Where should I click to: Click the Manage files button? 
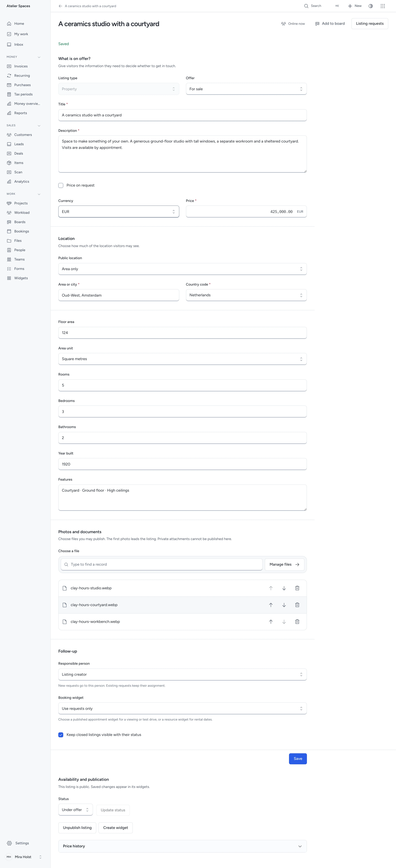pos(284,564)
